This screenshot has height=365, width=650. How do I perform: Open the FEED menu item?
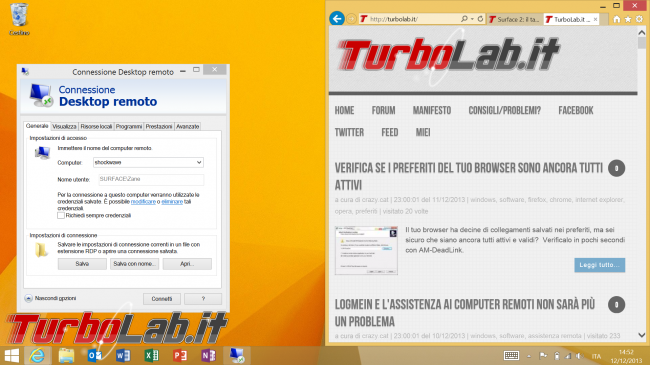pyautogui.click(x=390, y=132)
